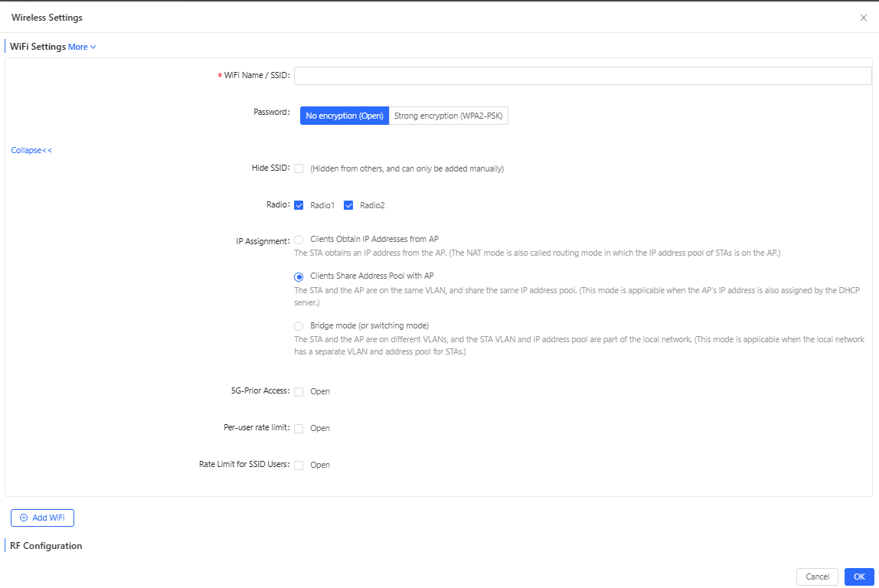The height and width of the screenshot is (588, 879).
Task: Uncheck the Radio1 checkbox
Action: click(x=299, y=205)
